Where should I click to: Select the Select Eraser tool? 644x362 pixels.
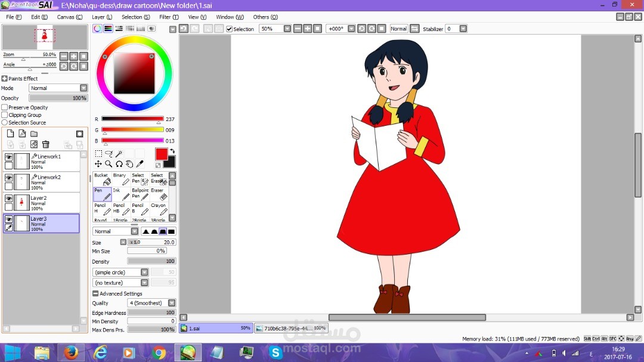coord(159,179)
